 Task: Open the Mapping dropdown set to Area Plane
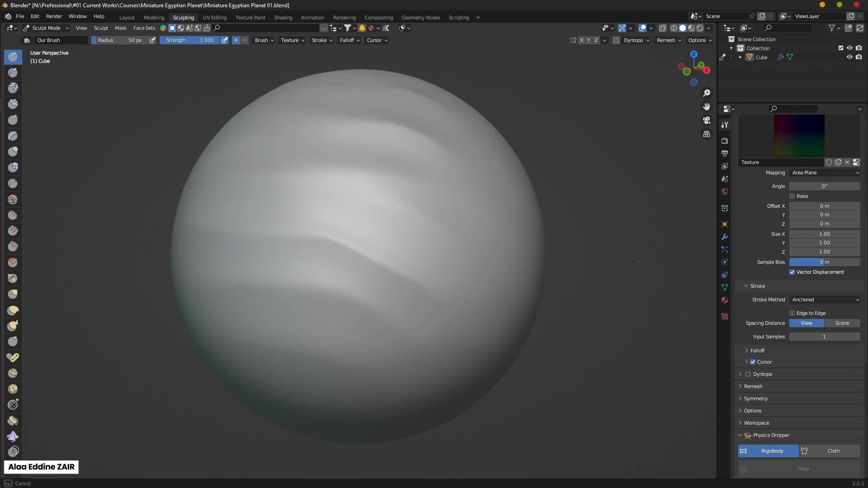tap(825, 173)
